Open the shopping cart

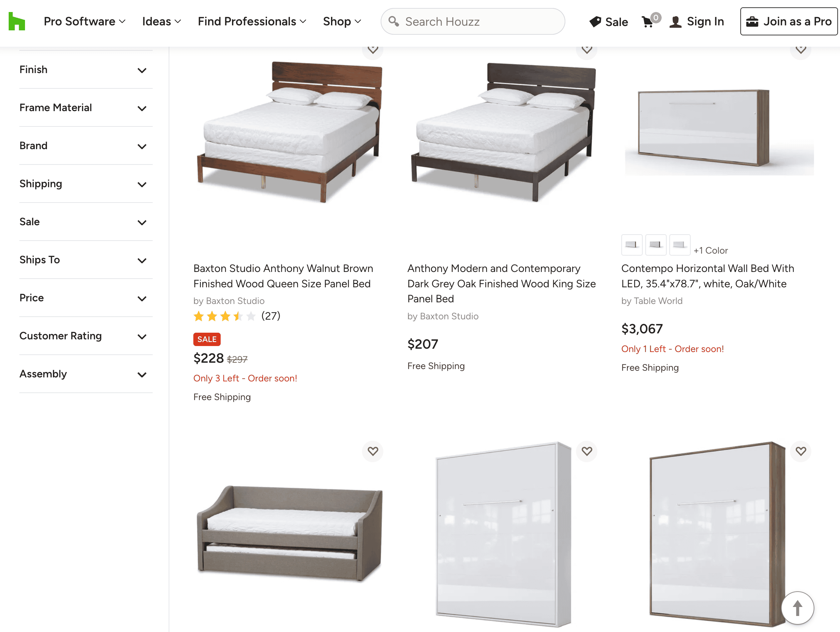(648, 22)
